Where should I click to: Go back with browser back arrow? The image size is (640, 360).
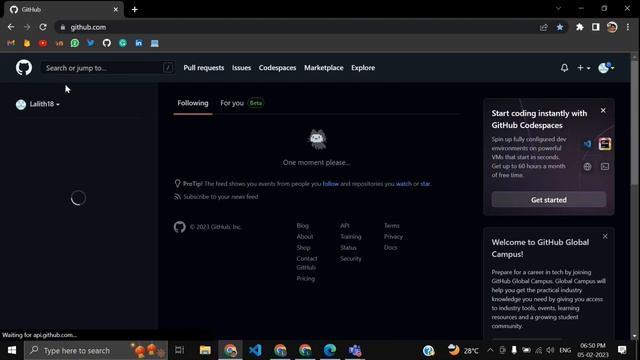(11, 27)
